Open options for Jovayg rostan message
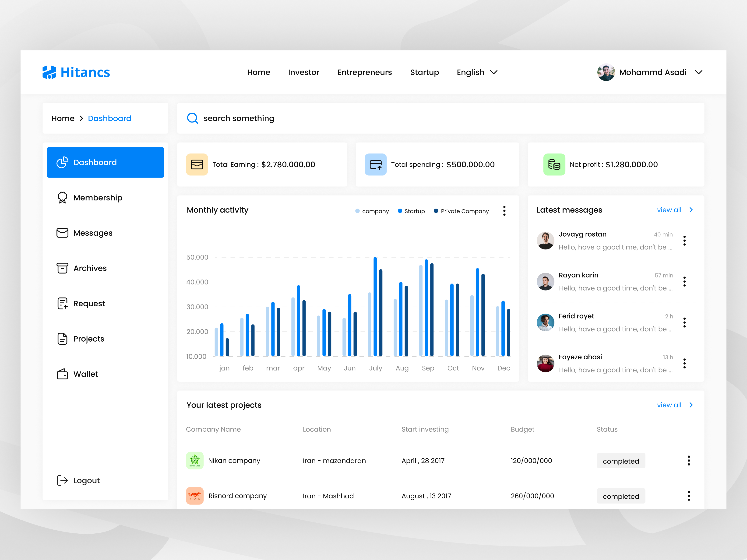Viewport: 747px width, 560px height. pyautogui.click(x=684, y=241)
